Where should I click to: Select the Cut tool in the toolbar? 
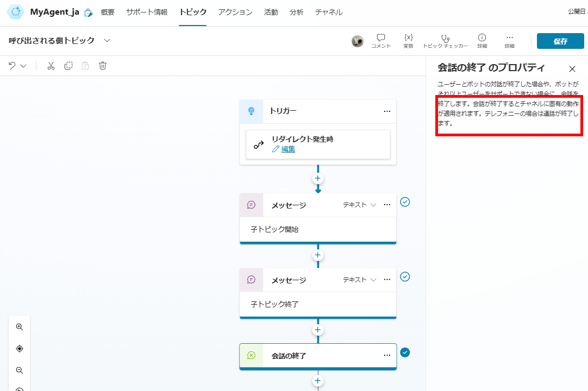tap(51, 65)
